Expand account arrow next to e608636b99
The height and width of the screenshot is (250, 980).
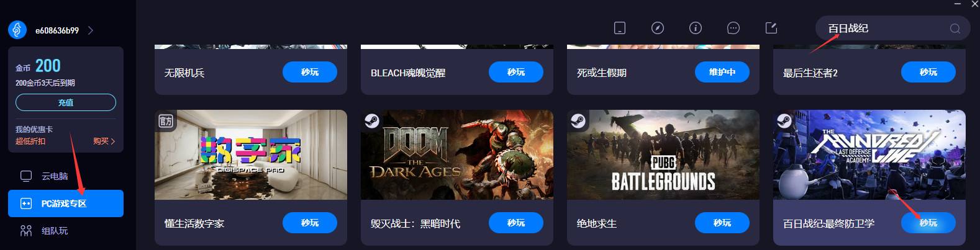coord(91,30)
